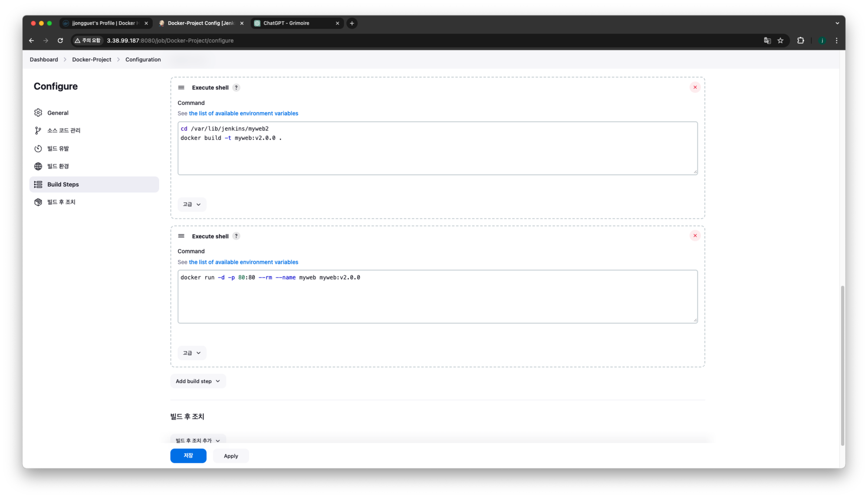Screen dimensions: 868x498
Task: Delete the first Execute shell step
Action: [695, 87]
